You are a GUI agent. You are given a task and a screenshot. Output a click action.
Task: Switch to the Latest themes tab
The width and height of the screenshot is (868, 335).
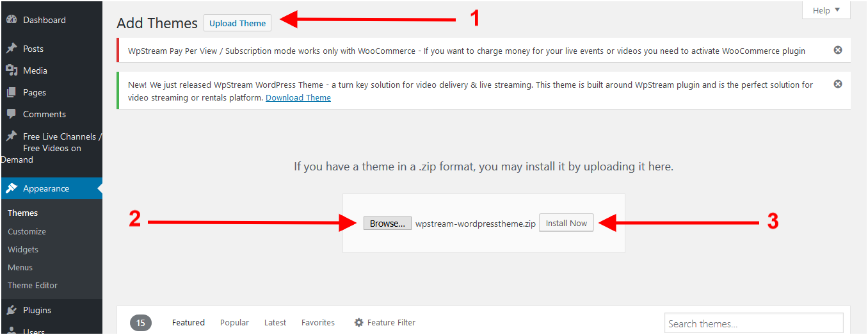(x=275, y=322)
